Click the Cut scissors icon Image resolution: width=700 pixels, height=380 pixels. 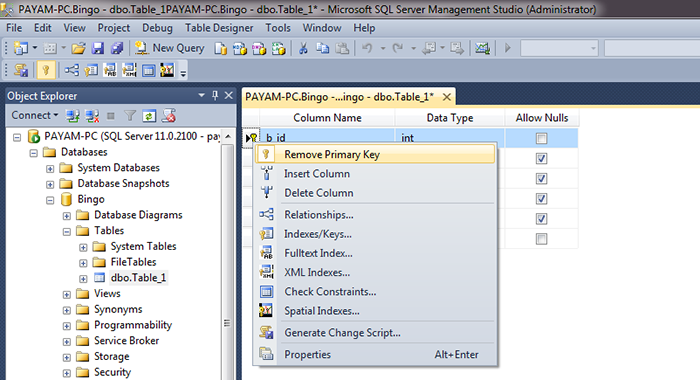[303, 48]
